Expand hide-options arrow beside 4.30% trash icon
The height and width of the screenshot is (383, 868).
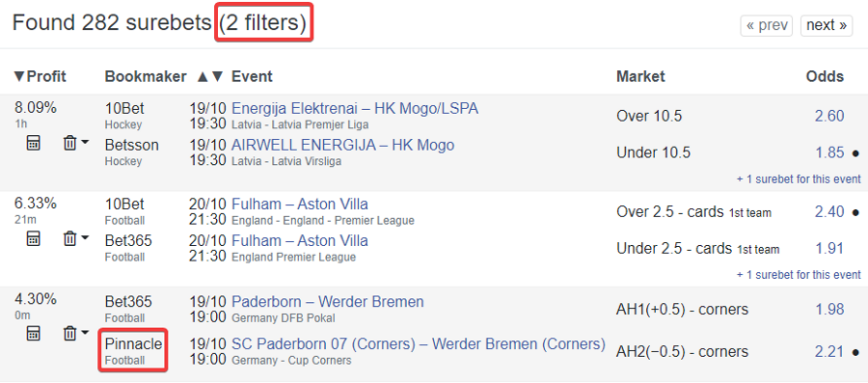[x=85, y=332]
